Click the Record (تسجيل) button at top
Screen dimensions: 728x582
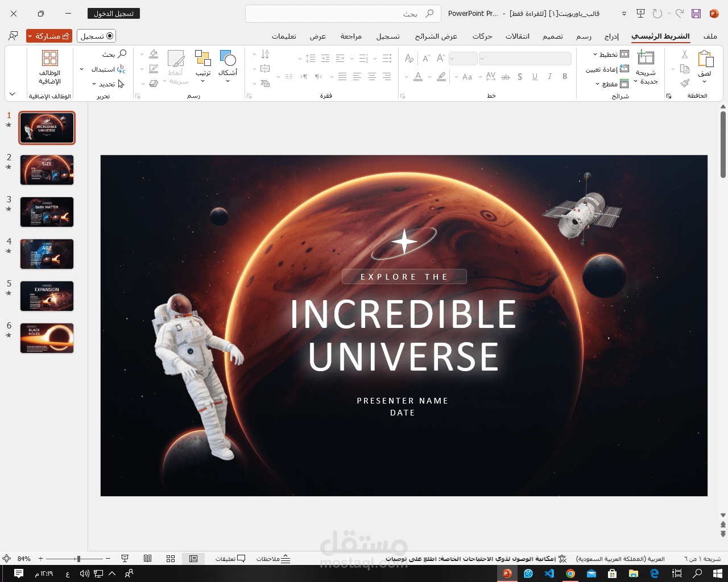(97, 36)
